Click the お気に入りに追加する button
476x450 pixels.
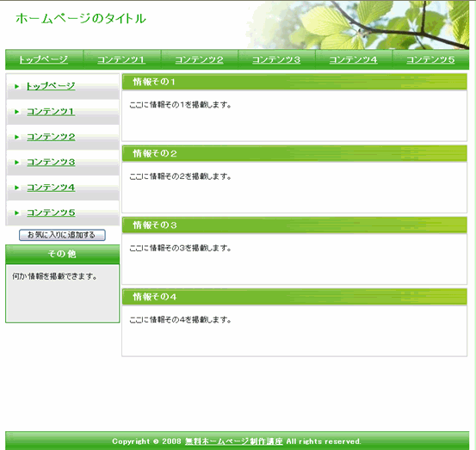tap(62, 235)
